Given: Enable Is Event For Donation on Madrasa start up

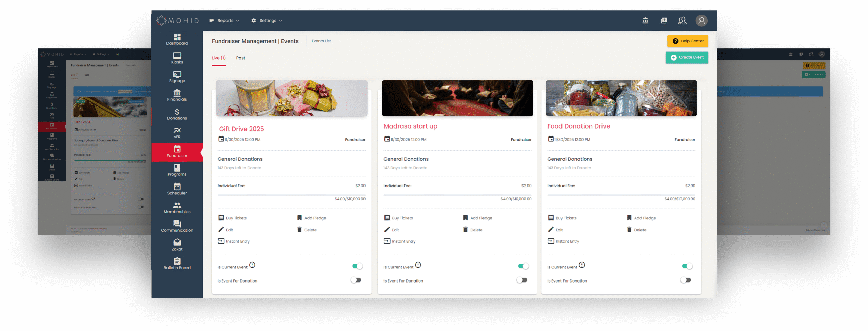Looking at the screenshot, I should 522,280.
